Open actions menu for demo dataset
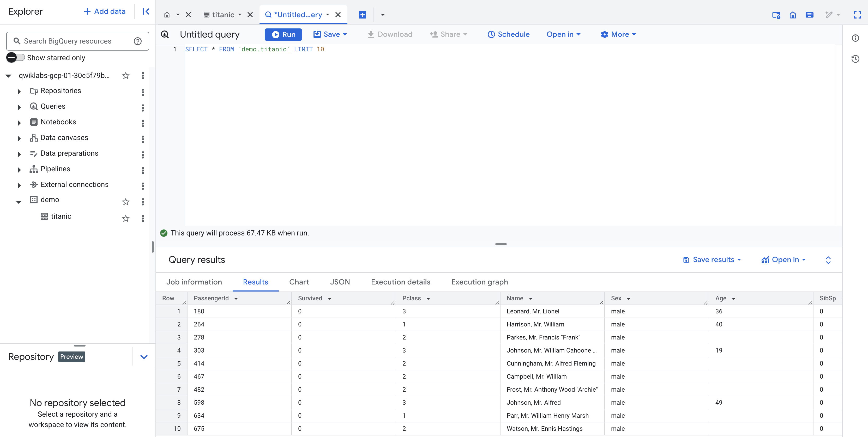 (143, 202)
